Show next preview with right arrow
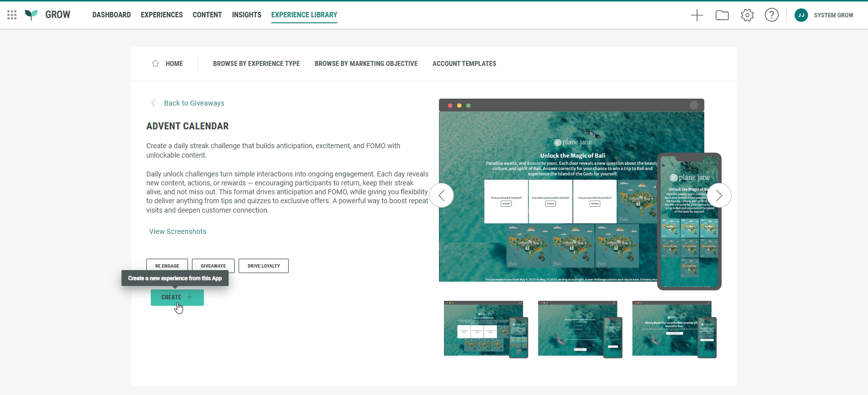Image resolution: width=868 pixels, height=395 pixels. [x=719, y=195]
